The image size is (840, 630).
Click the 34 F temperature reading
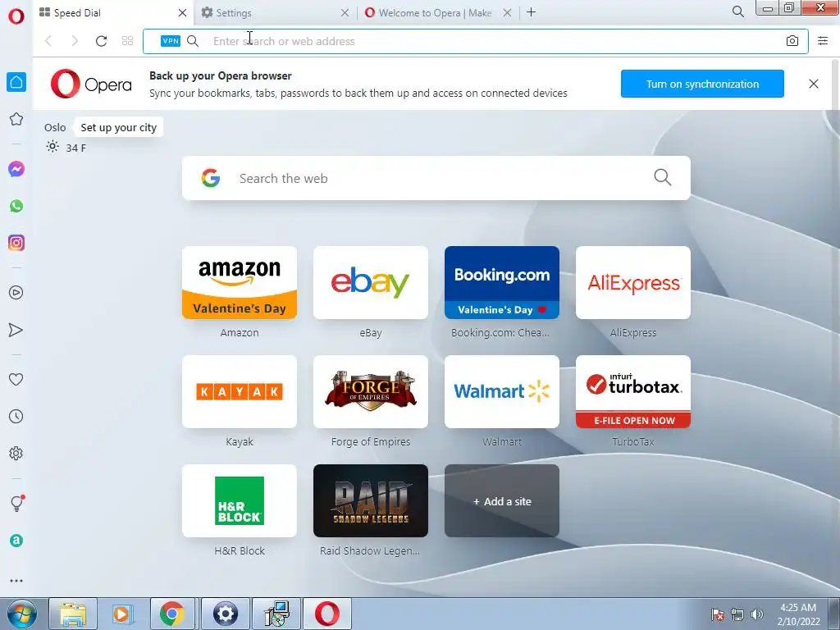click(x=75, y=148)
